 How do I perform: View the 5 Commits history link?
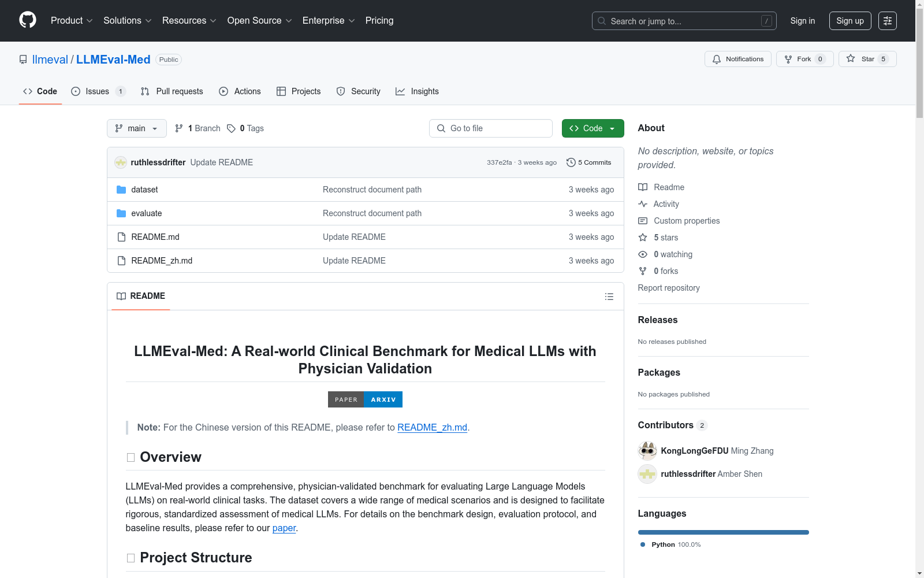[589, 162]
